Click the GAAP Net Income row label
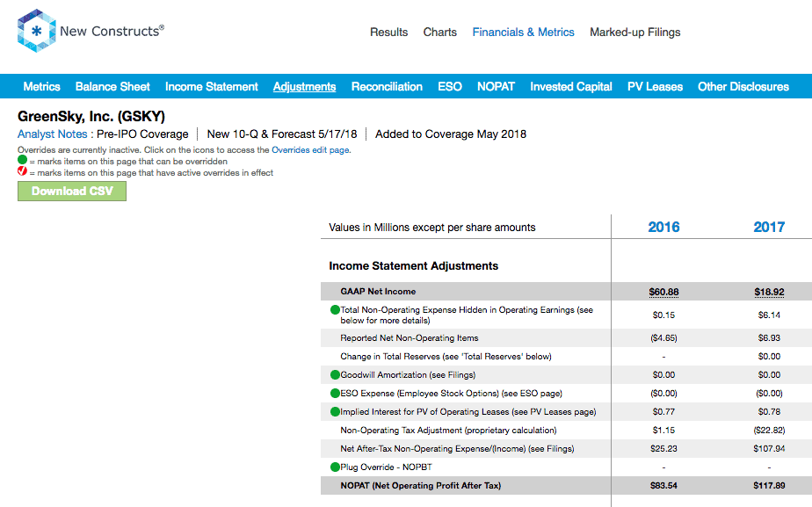This screenshot has height=507, width=812. (x=378, y=292)
